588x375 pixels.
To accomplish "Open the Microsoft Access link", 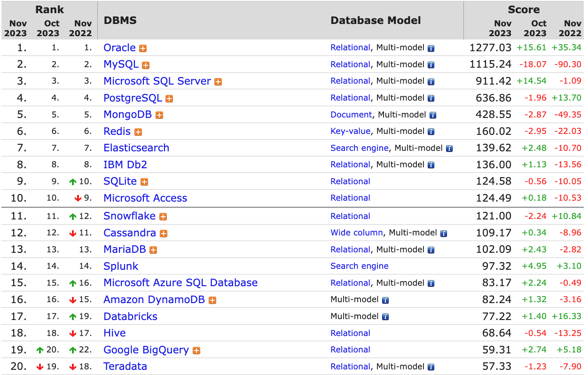I will click(145, 198).
